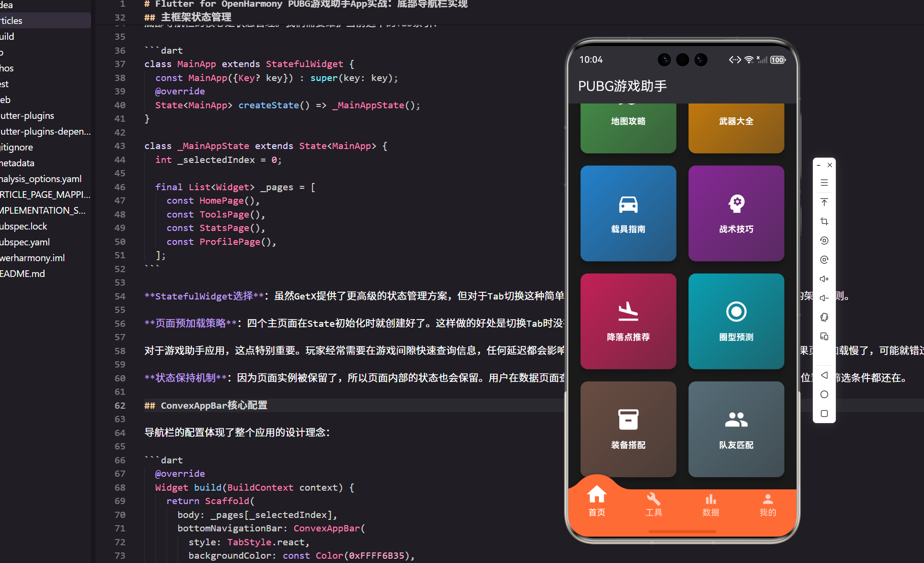Click the scroll-to-top arrow icon
The image size is (924, 563).
(824, 202)
